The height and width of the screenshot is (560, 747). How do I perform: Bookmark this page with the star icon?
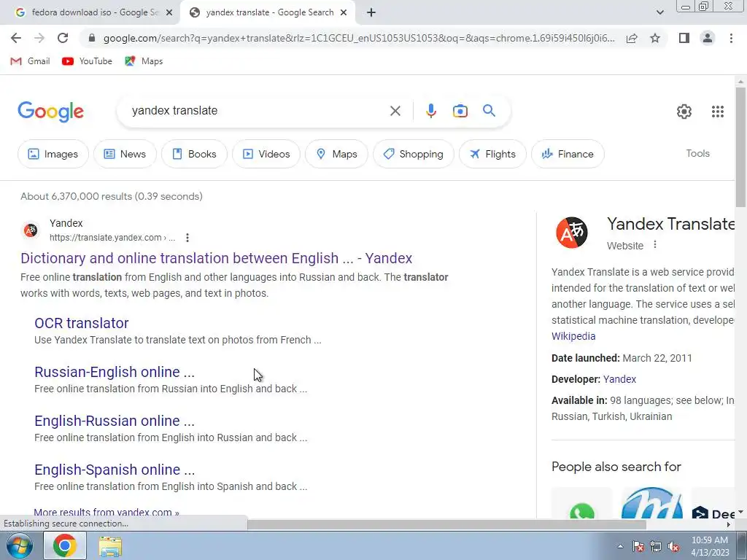(655, 38)
